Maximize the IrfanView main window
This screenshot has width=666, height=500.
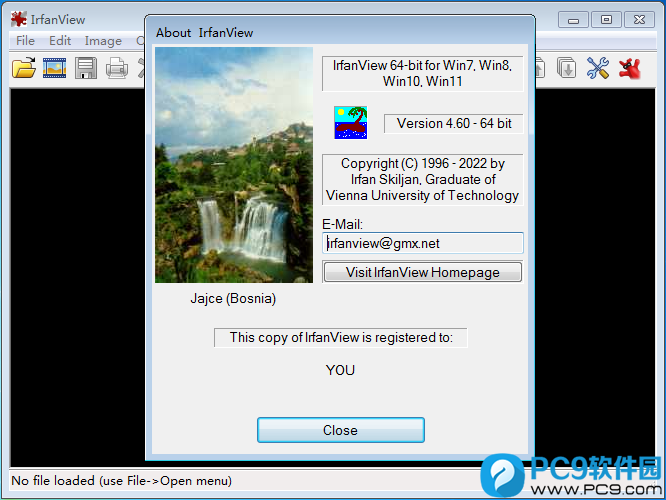tap(606, 20)
